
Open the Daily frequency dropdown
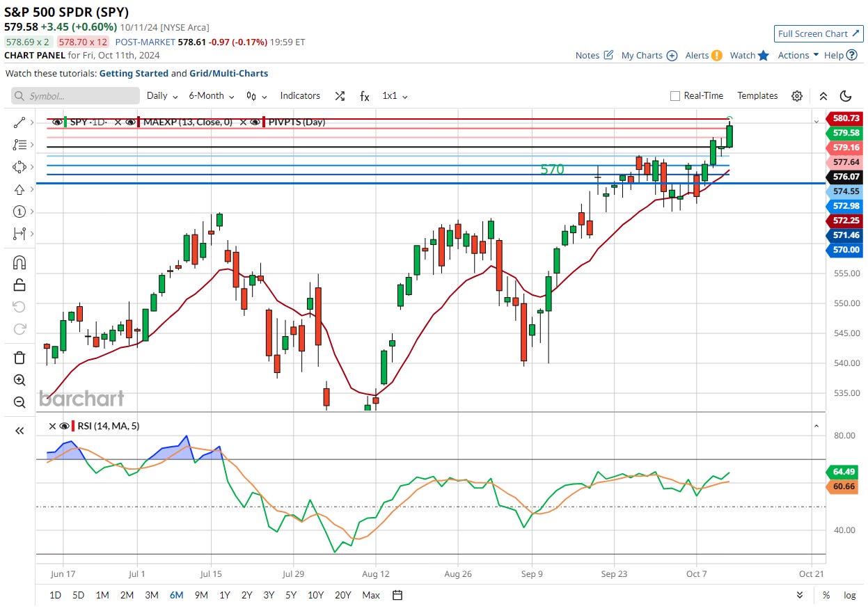pos(162,96)
